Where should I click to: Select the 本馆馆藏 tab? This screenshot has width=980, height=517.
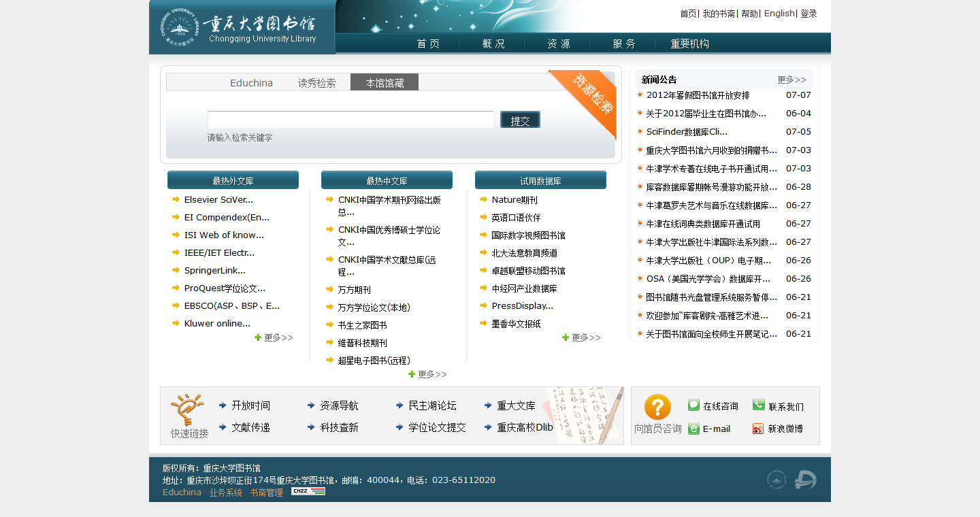385,82
